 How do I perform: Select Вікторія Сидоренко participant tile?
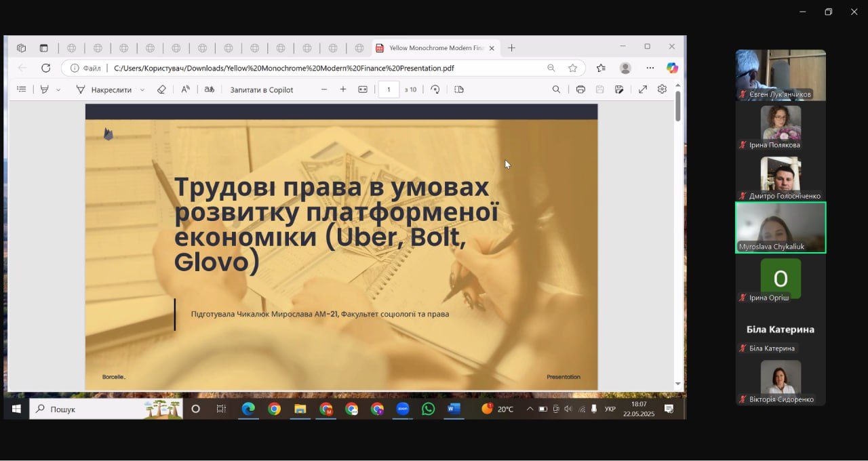click(x=781, y=380)
